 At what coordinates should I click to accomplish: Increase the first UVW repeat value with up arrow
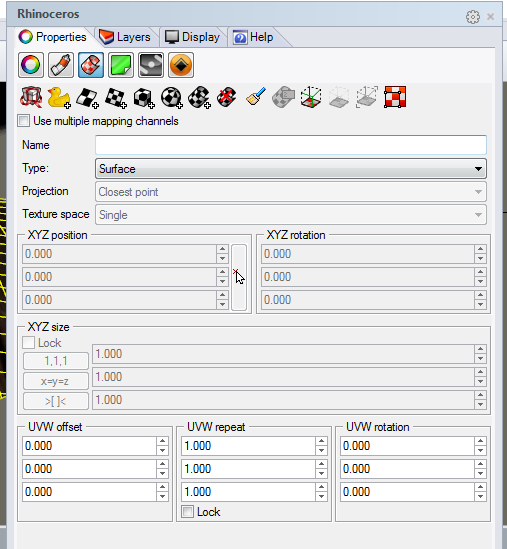click(321, 441)
